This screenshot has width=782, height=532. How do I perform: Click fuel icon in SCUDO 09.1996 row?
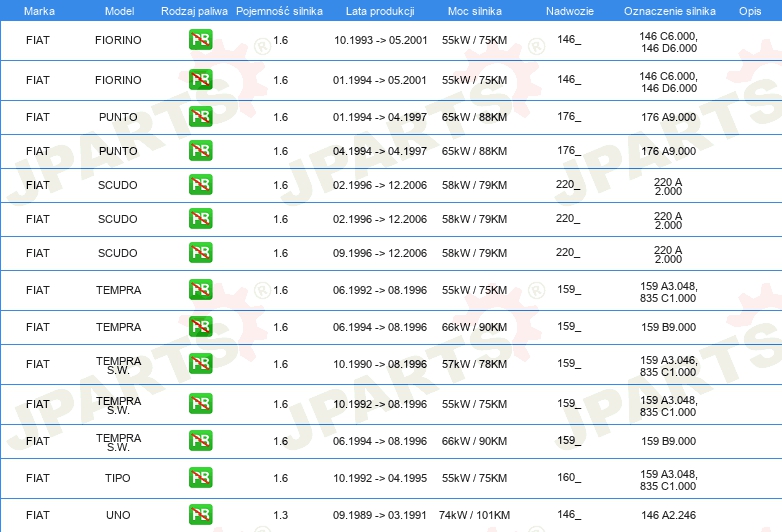pyautogui.click(x=200, y=252)
